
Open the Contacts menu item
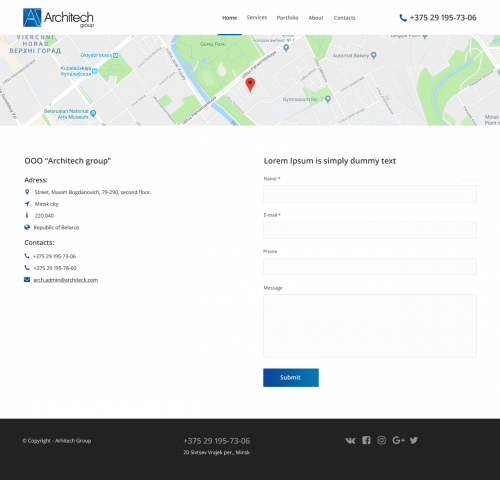click(x=345, y=18)
